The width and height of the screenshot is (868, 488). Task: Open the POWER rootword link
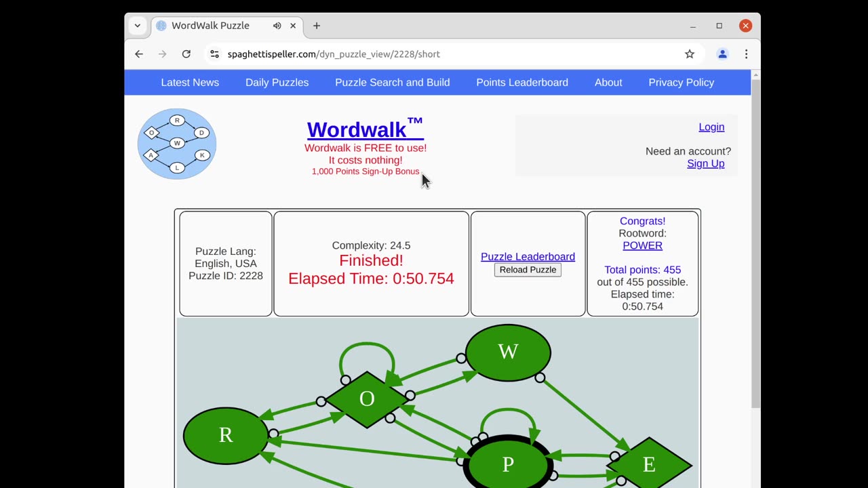pyautogui.click(x=642, y=245)
